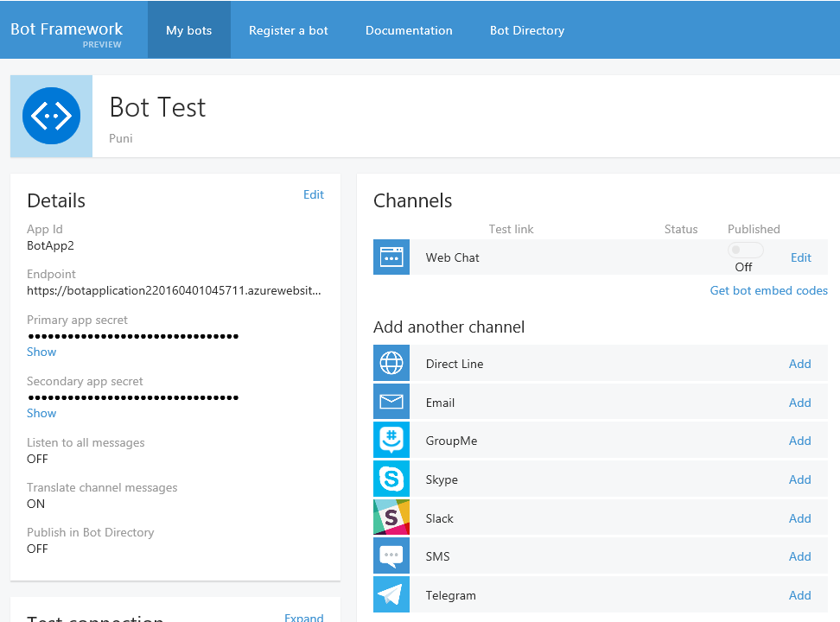Screen dimensions: 840x622
Task: Click the Translate channel messages ON value
Action: 36,504
